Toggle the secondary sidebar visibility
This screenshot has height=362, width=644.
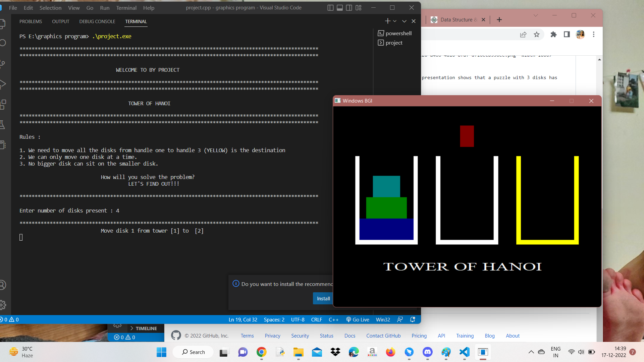tap(349, 7)
